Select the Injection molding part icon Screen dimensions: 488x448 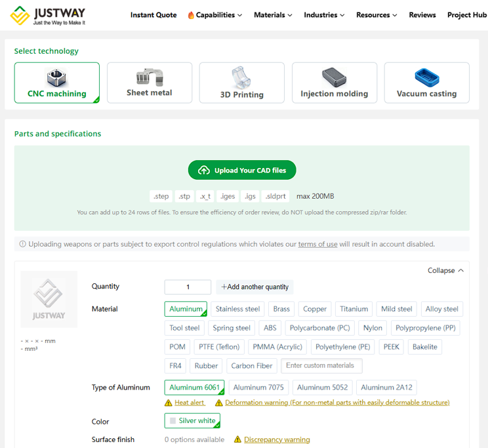(x=334, y=77)
